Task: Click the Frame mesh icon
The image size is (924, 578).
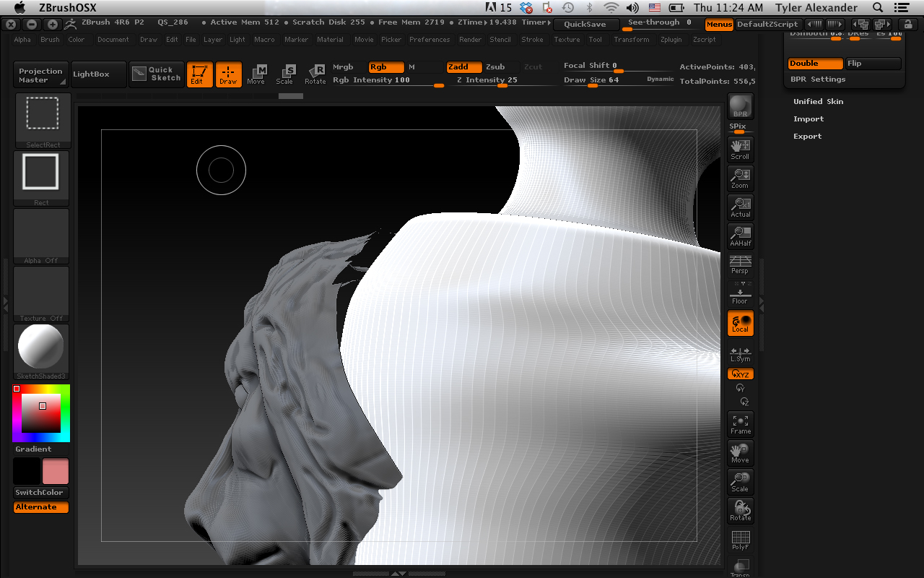Action: [x=740, y=423]
